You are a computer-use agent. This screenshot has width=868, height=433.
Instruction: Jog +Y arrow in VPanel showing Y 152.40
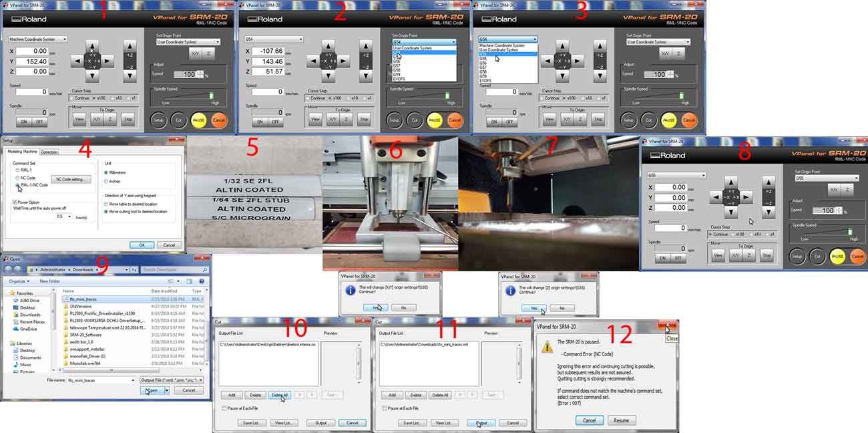coord(93,47)
